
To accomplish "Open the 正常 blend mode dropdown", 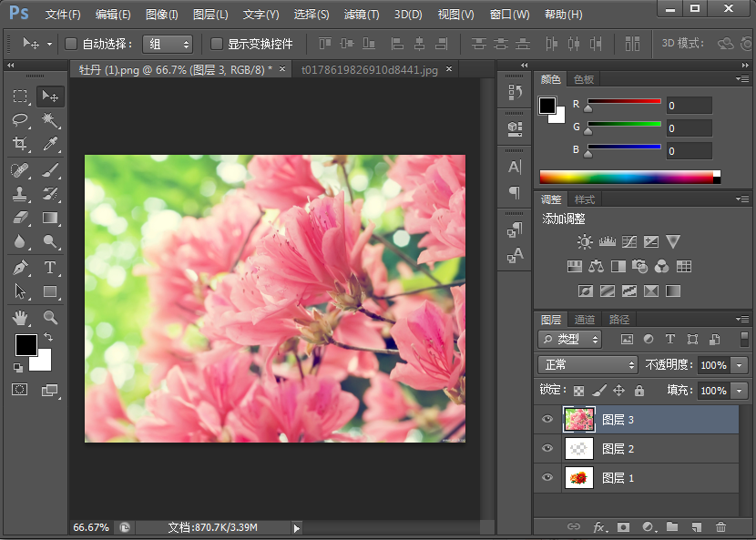I will click(587, 365).
